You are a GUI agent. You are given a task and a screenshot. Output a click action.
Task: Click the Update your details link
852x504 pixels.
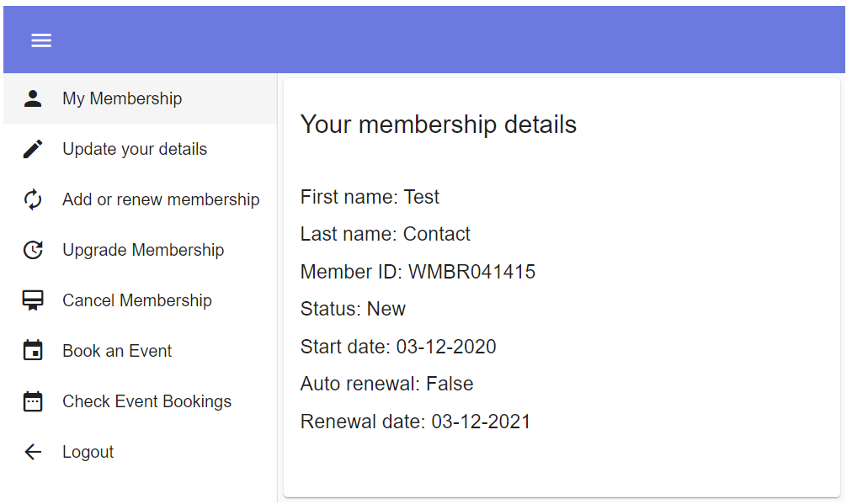click(x=135, y=149)
